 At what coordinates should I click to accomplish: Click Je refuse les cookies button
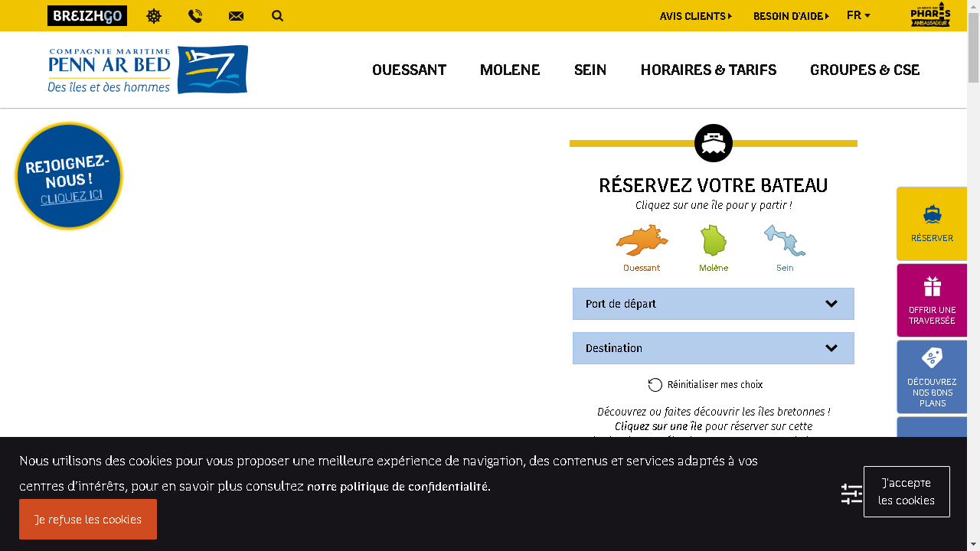(x=88, y=519)
